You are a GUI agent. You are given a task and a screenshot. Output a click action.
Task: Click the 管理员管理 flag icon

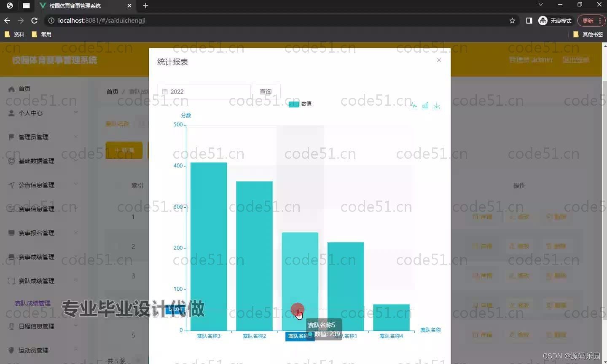[11, 137]
